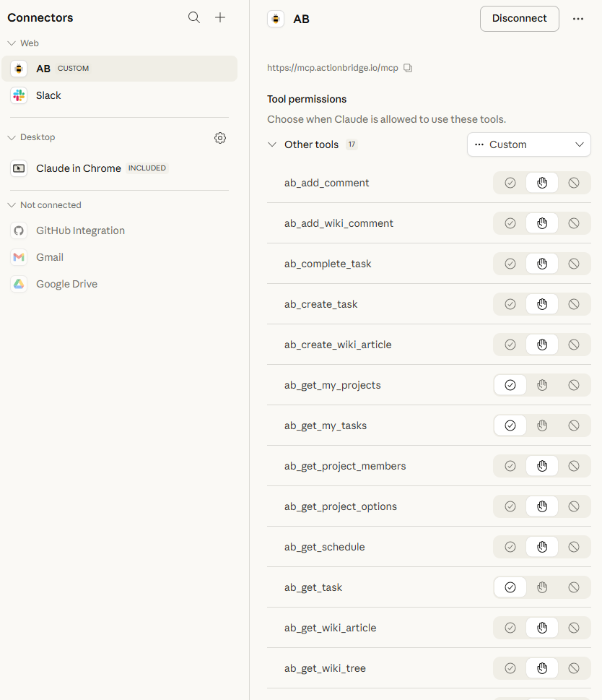
Task: Set ab_create_task to always ask
Action: click(x=542, y=303)
